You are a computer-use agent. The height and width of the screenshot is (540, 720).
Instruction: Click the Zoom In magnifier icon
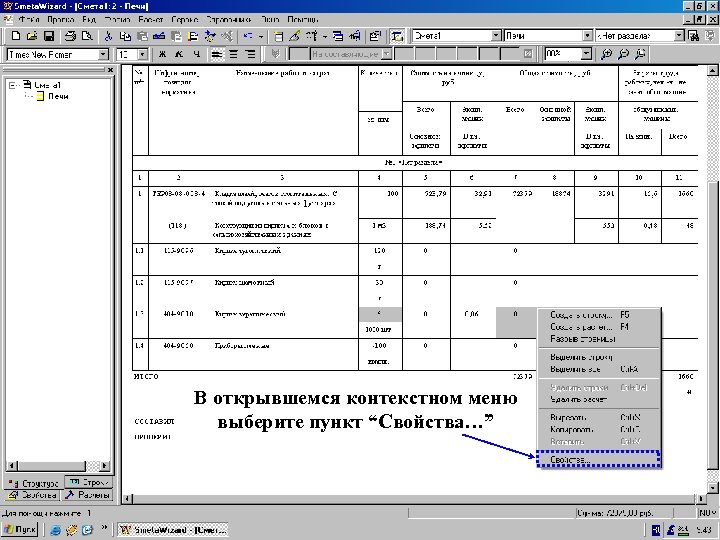[607, 54]
